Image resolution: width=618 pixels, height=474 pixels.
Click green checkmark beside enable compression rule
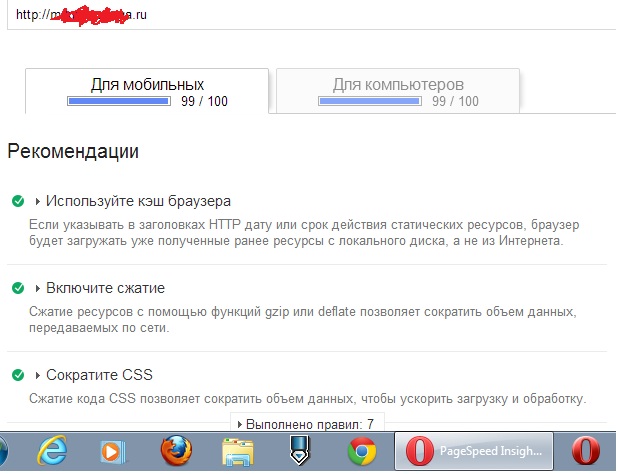tap(18, 288)
